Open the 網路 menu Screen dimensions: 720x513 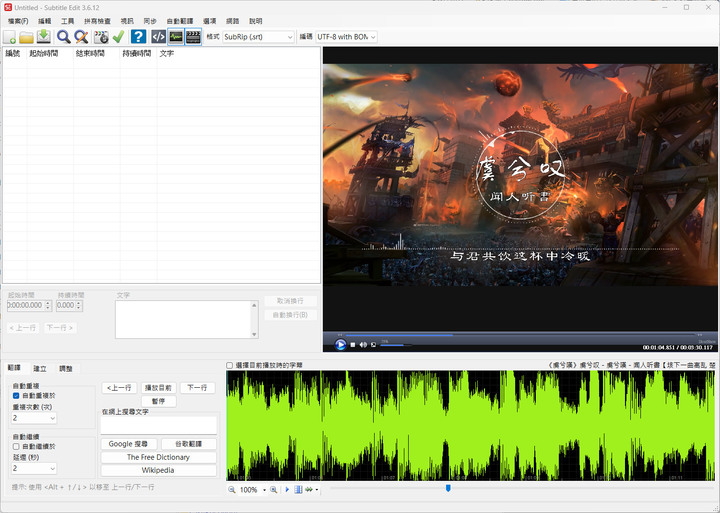pyautogui.click(x=233, y=21)
